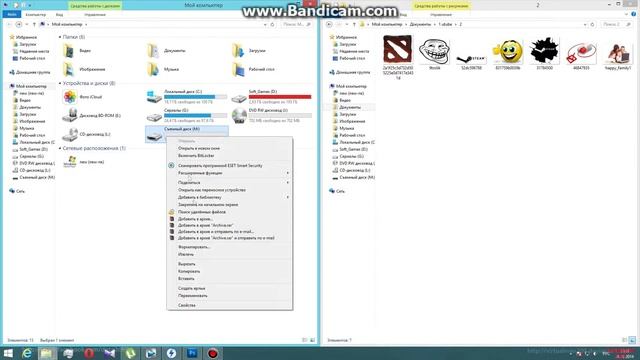Screen dimensions: 640x360
Task: Open recent locations dropdown beside Forward in Мой компьютер
Action: coord(27,24)
